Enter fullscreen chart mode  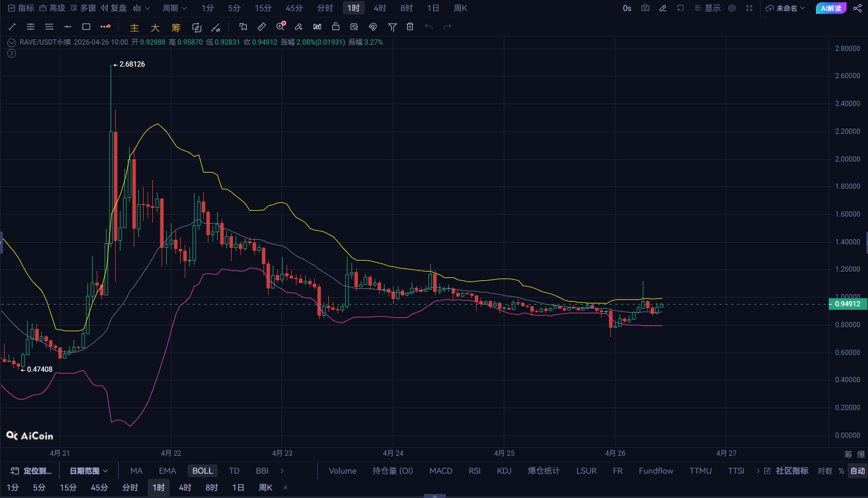749,8
